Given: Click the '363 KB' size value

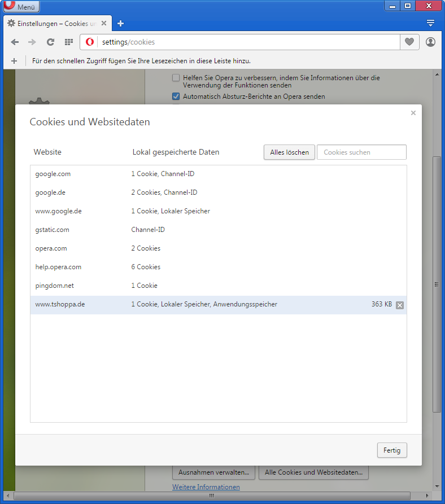Looking at the screenshot, I should pyautogui.click(x=382, y=304).
